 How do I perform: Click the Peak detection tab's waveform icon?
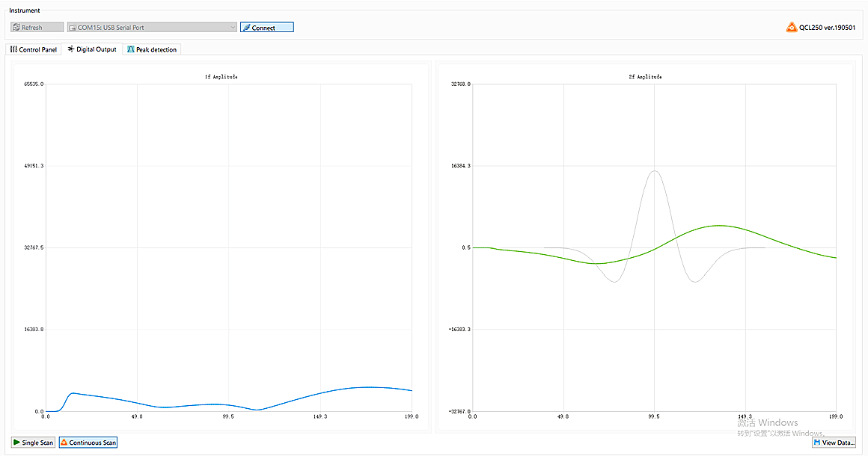(131, 49)
